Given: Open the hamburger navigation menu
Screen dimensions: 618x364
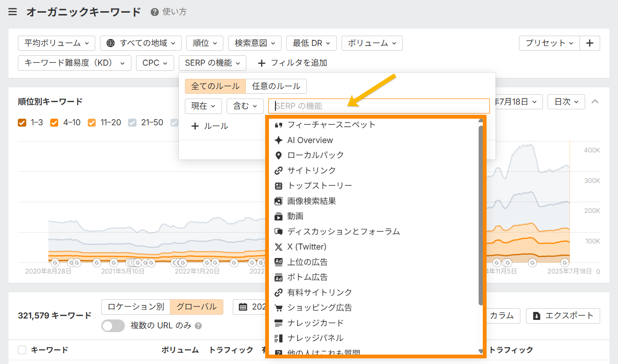Looking at the screenshot, I should pos(12,12).
